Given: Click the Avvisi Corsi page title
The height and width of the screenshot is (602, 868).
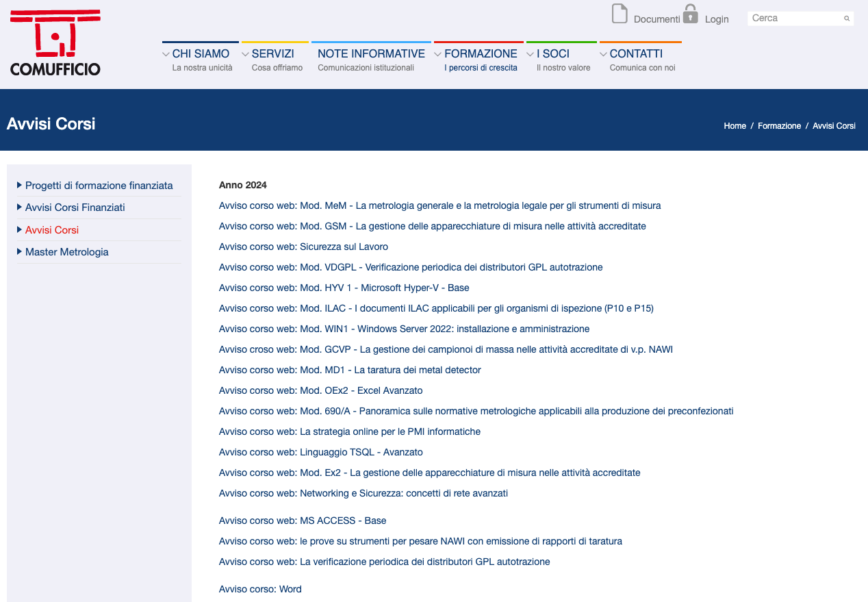Looking at the screenshot, I should [x=51, y=124].
